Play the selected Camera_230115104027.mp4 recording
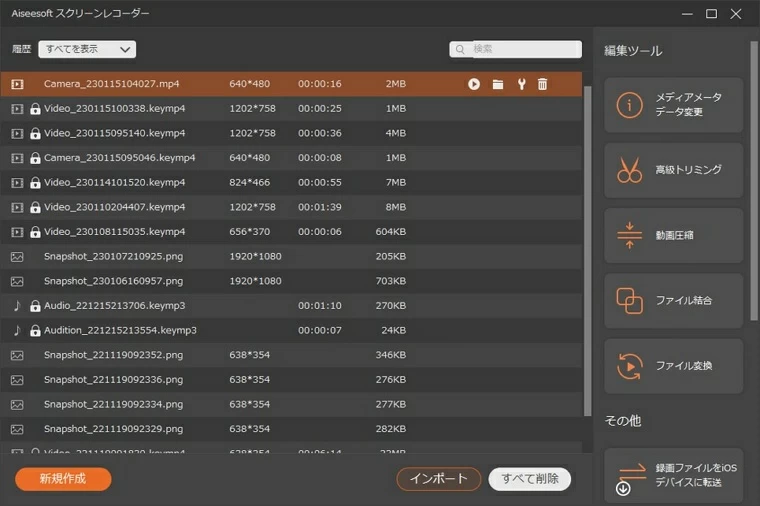 click(x=474, y=84)
